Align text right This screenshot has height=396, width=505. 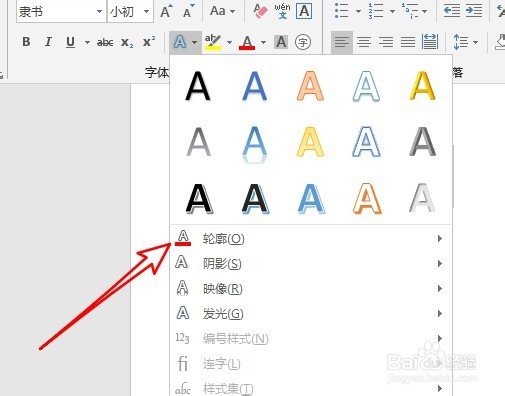[x=386, y=42]
